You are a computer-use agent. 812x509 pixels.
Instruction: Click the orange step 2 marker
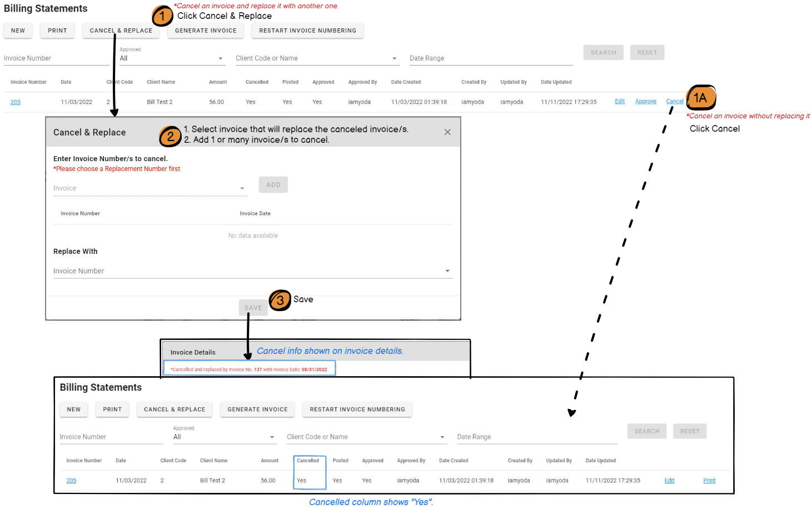coord(170,136)
